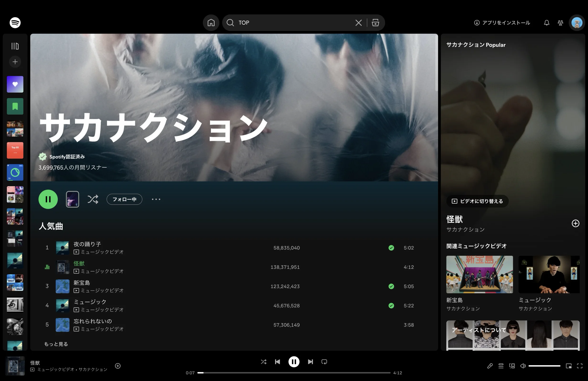The width and height of the screenshot is (588, 381).
Task: Add current song via bottom plus icon
Action: click(118, 366)
